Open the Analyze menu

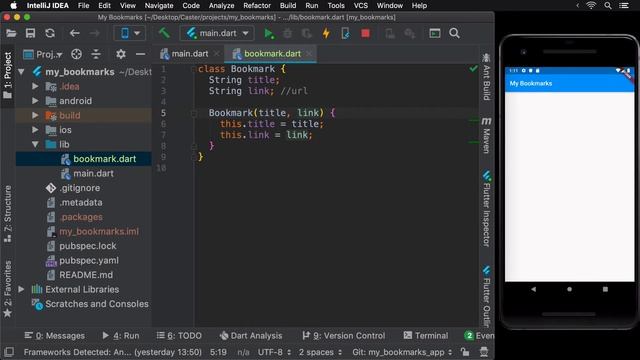tap(222, 6)
